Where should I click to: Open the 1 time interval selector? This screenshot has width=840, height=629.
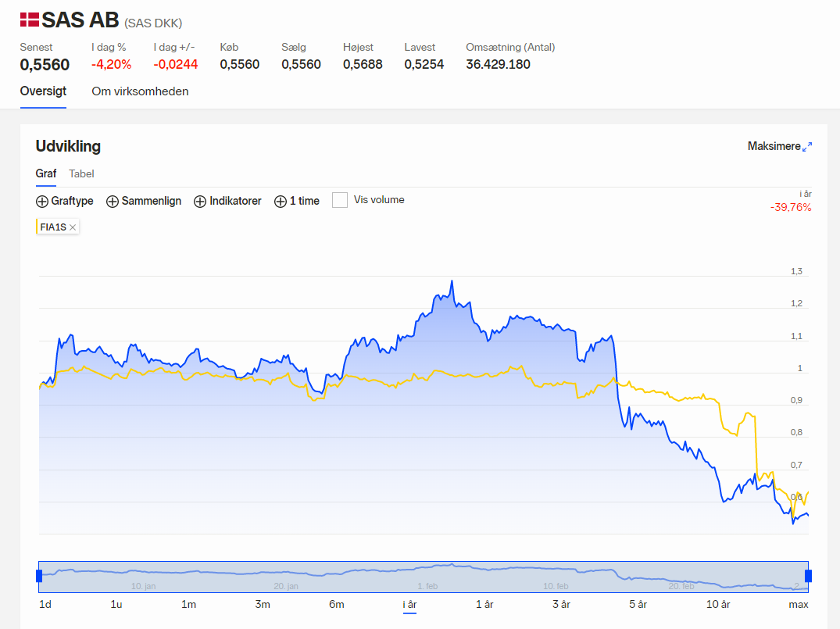click(x=297, y=201)
